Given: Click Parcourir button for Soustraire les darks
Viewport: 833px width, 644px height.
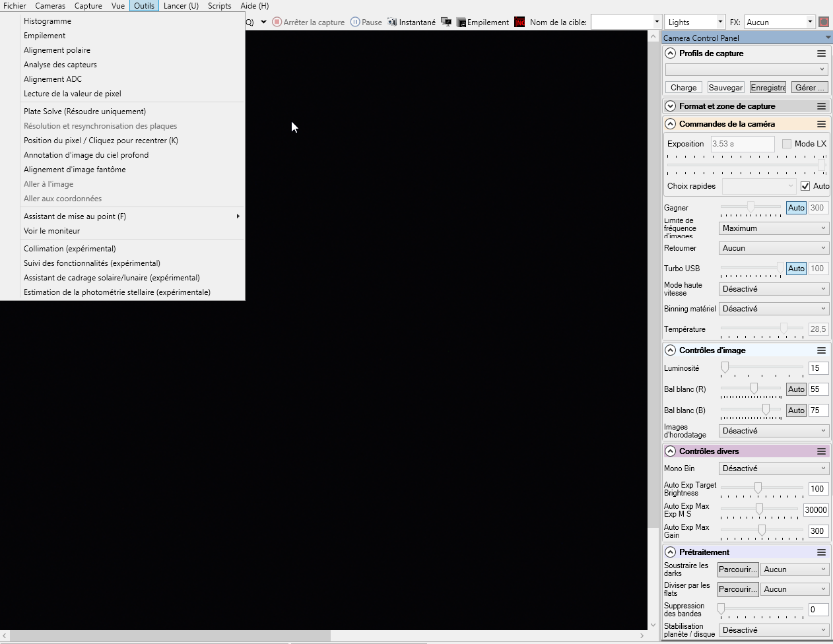Looking at the screenshot, I should [x=737, y=569].
